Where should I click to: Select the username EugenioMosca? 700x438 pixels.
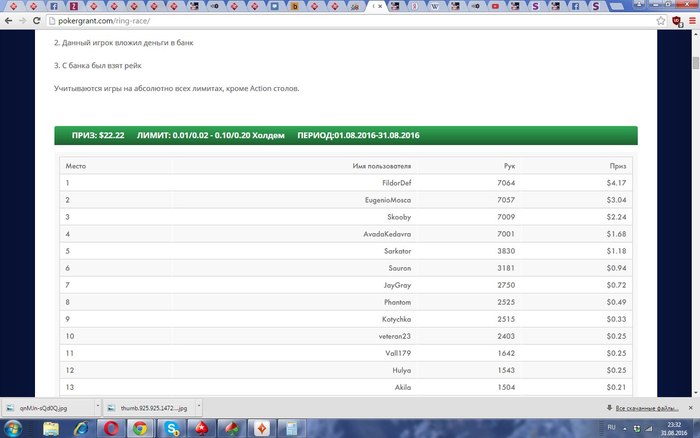tap(388, 200)
